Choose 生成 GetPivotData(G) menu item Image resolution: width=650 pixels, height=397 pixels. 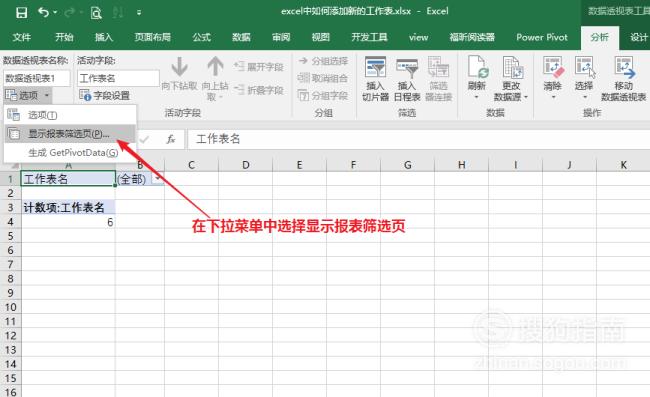(x=70, y=153)
